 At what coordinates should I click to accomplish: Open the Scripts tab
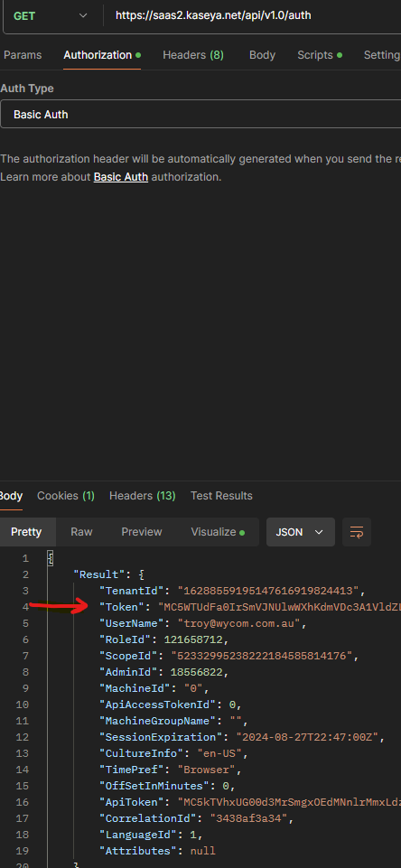320,55
